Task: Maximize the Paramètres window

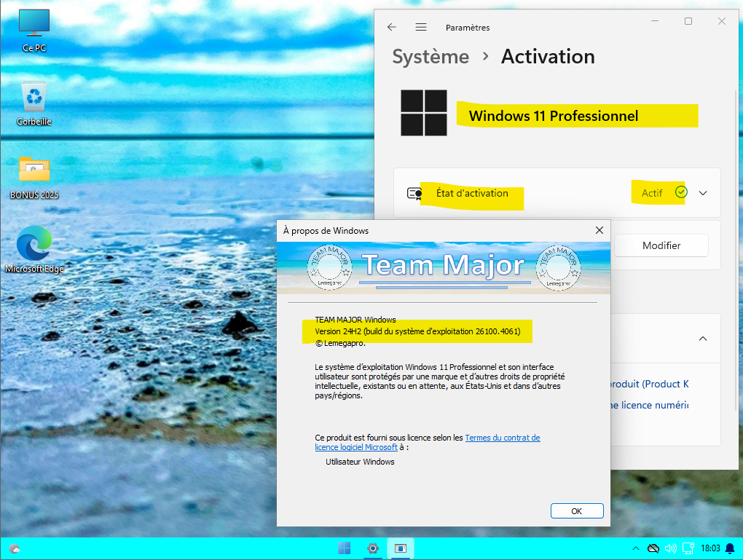Action: (x=688, y=21)
